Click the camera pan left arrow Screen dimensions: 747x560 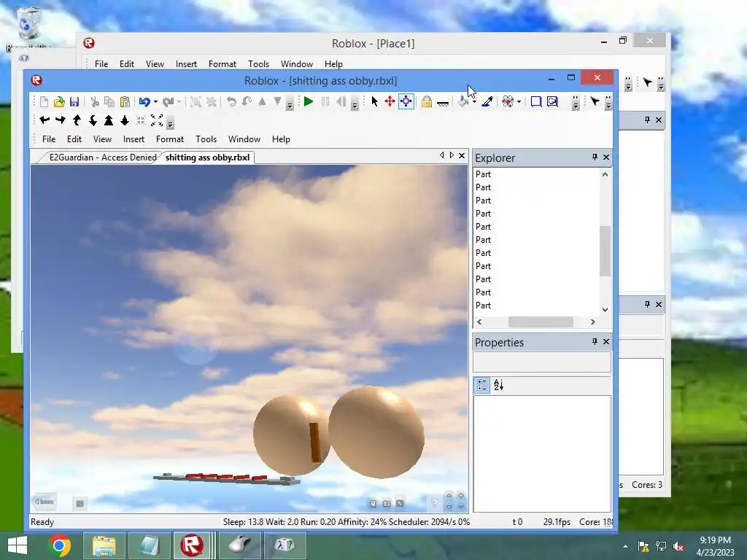[x=44, y=120]
